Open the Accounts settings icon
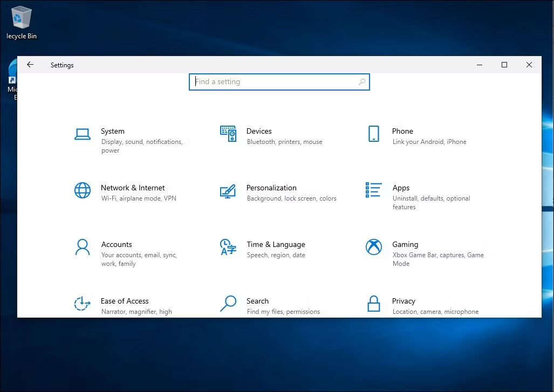 pyautogui.click(x=82, y=247)
